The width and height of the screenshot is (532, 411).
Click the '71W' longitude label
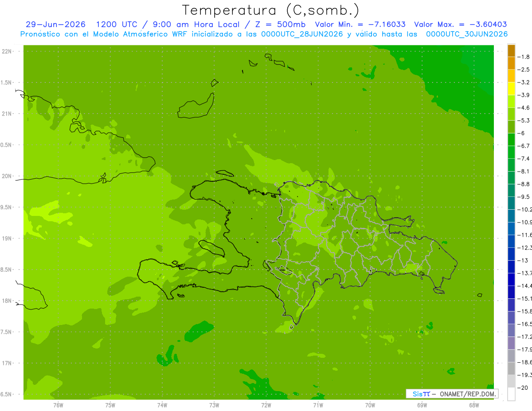coord(318,405)
